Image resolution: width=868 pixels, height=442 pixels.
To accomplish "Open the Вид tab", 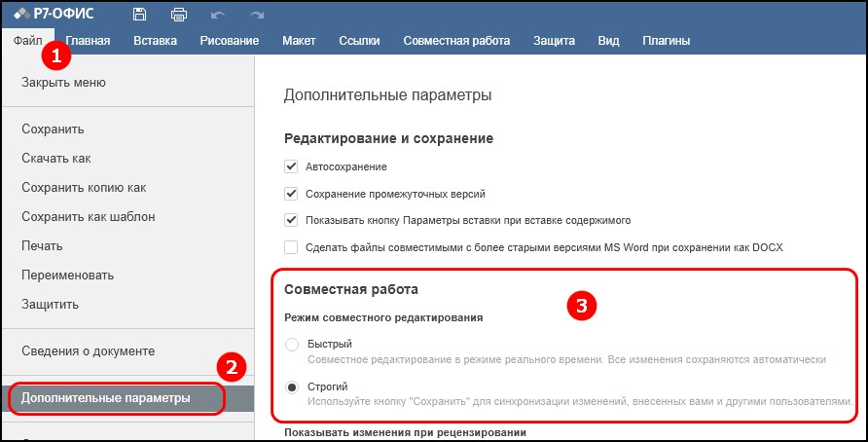I will 608,41.
